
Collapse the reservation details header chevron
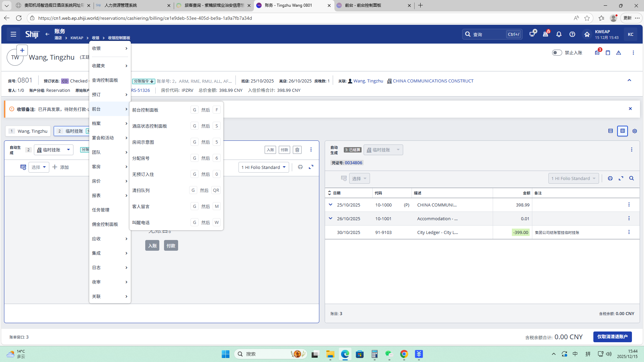coord(629,80)
